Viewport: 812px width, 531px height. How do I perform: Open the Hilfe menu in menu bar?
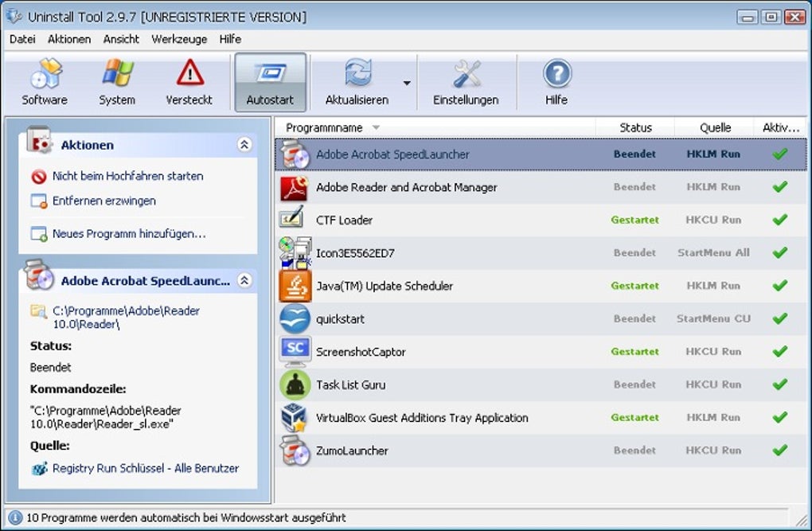pyautogui.click(x=230, y=39)
